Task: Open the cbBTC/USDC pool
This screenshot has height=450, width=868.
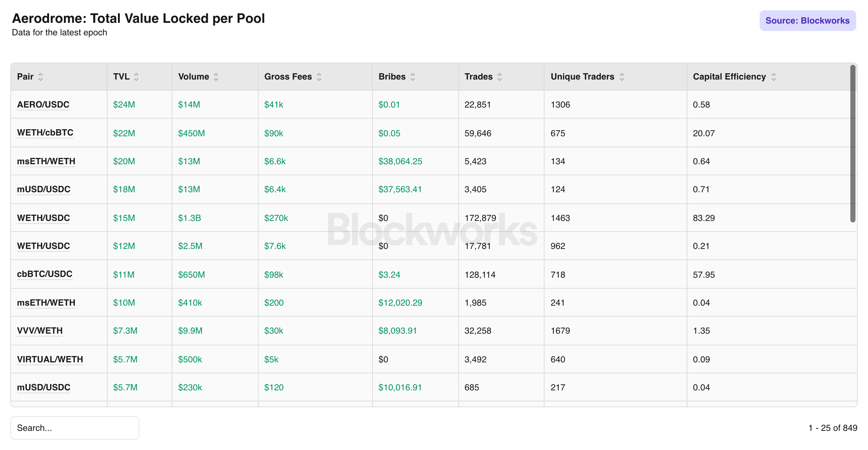Action: [x=45, y=274]
